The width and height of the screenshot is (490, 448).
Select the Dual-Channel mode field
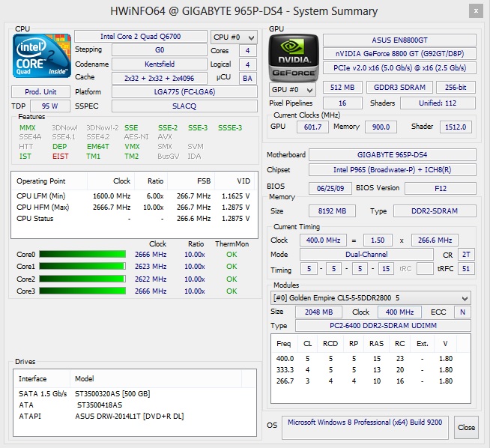(366, 254)
